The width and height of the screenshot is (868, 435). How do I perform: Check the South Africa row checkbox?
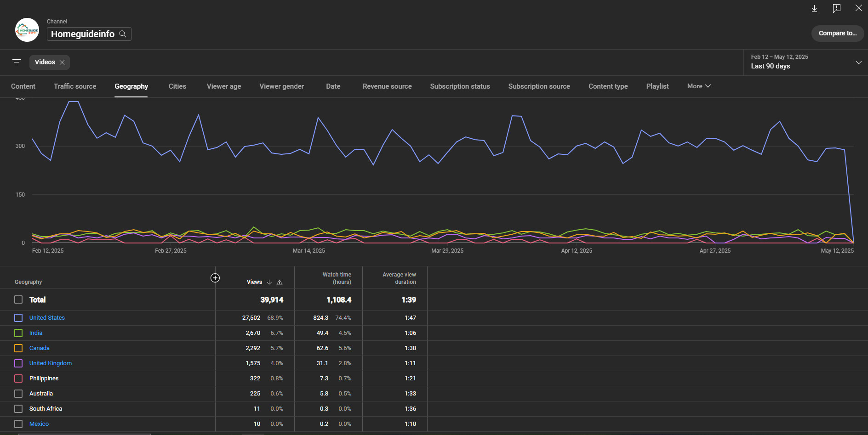[18, 409]
